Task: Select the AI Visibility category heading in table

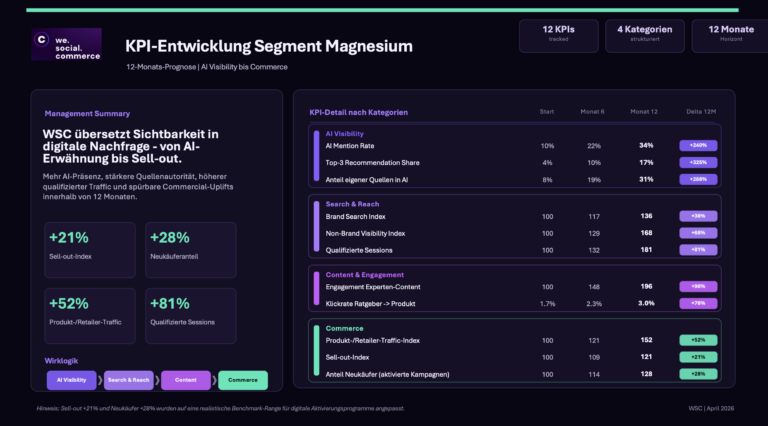Action: 344,134
